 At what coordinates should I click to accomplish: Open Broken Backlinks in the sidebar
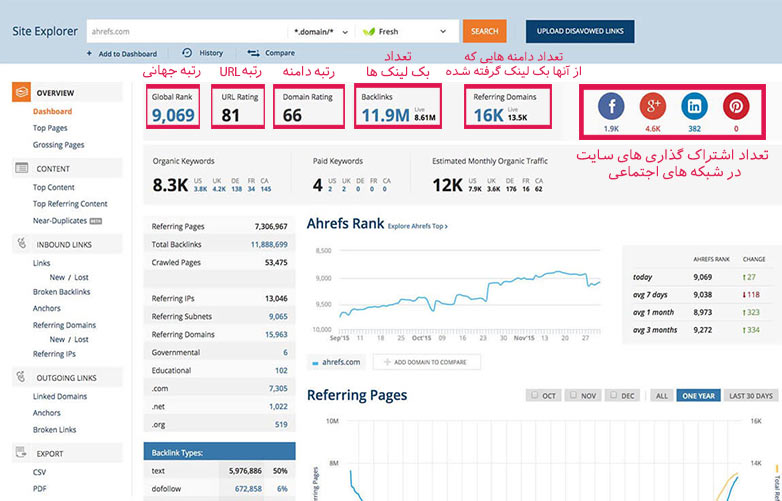[x=61, y=292]
